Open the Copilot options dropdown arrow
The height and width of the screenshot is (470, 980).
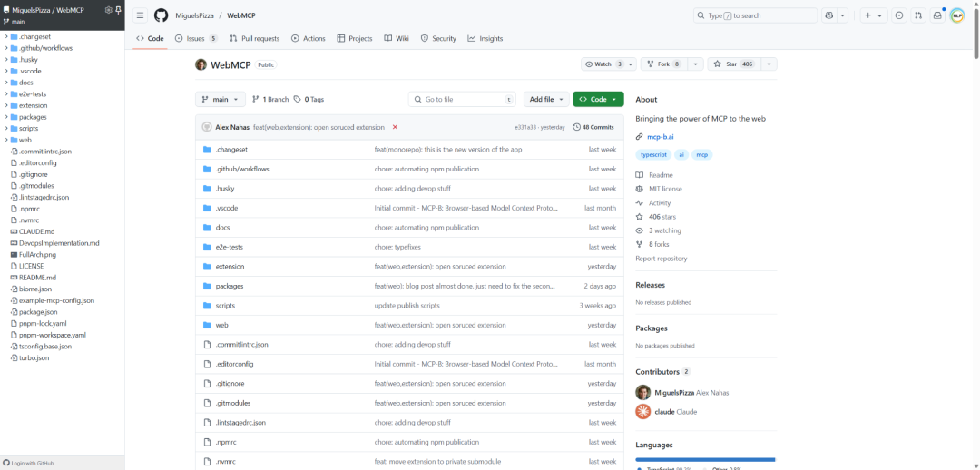(x=842, y=15)
